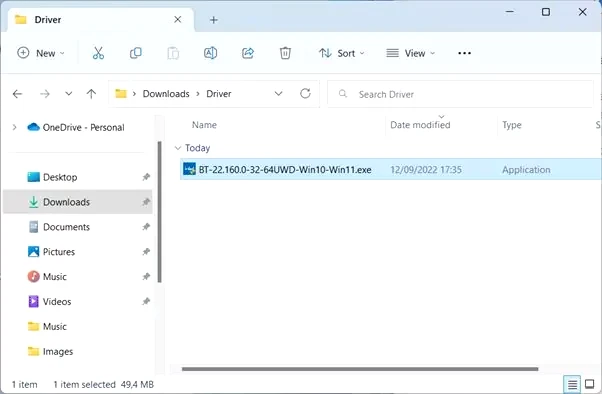Click the pin icon beside Videos
This screenshot has height=394, width=602.
[146, 301]
